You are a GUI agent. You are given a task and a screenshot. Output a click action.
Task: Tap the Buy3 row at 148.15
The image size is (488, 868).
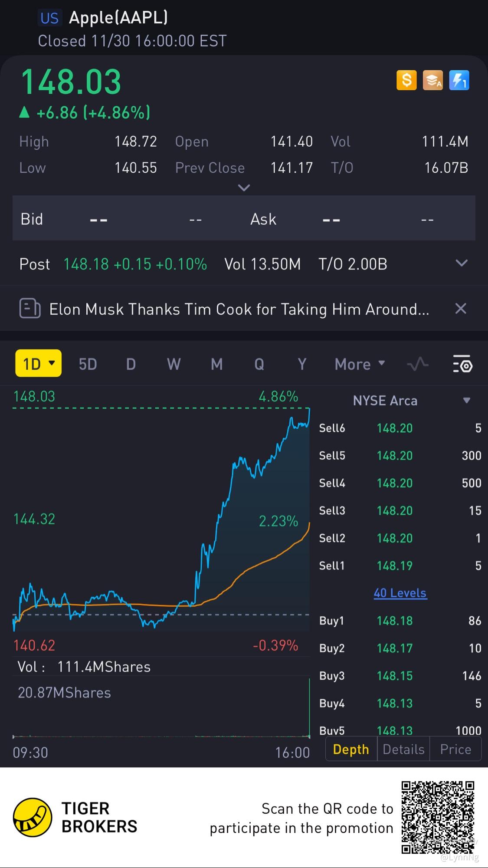point(400,676)
